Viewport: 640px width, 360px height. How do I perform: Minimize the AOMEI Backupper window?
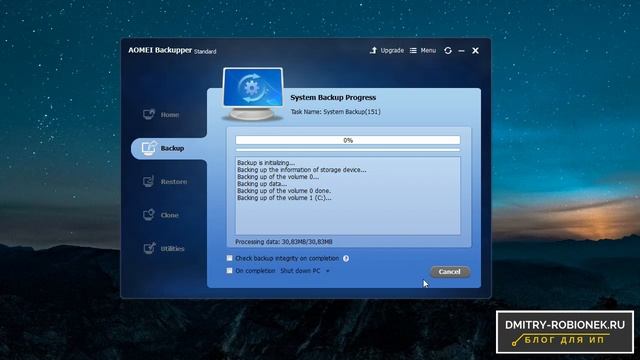point(462,51)
